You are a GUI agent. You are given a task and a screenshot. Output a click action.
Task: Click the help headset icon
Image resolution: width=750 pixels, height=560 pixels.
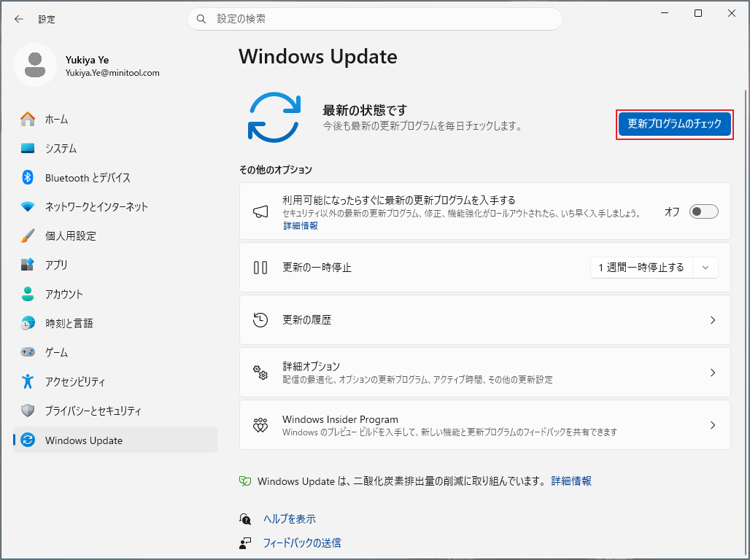245,519
